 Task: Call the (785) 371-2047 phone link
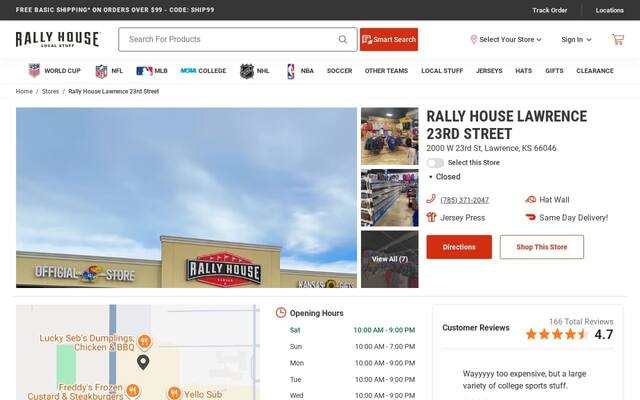point(464,200)
